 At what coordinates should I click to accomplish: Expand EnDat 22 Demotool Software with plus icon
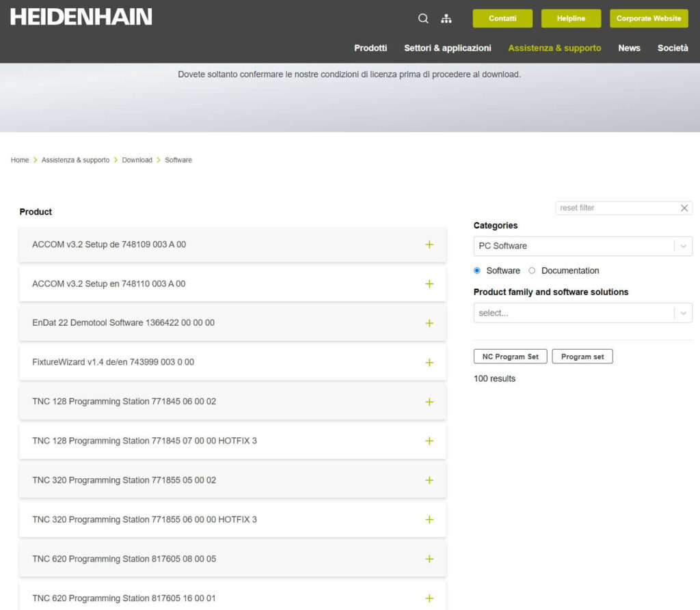tap(429, 323)
